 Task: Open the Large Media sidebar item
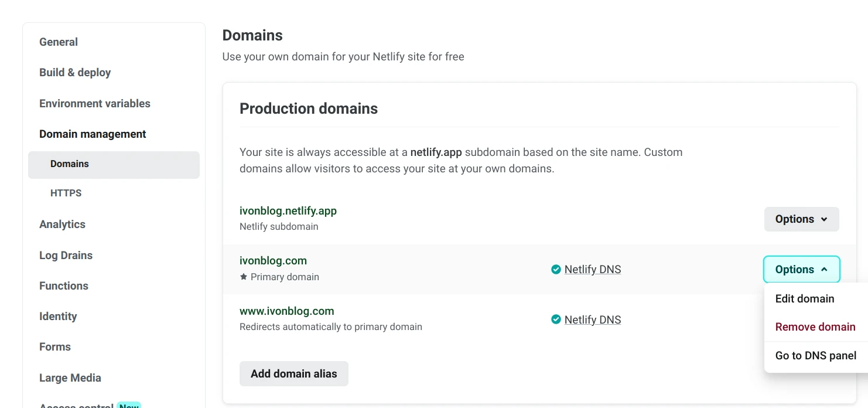70,378
